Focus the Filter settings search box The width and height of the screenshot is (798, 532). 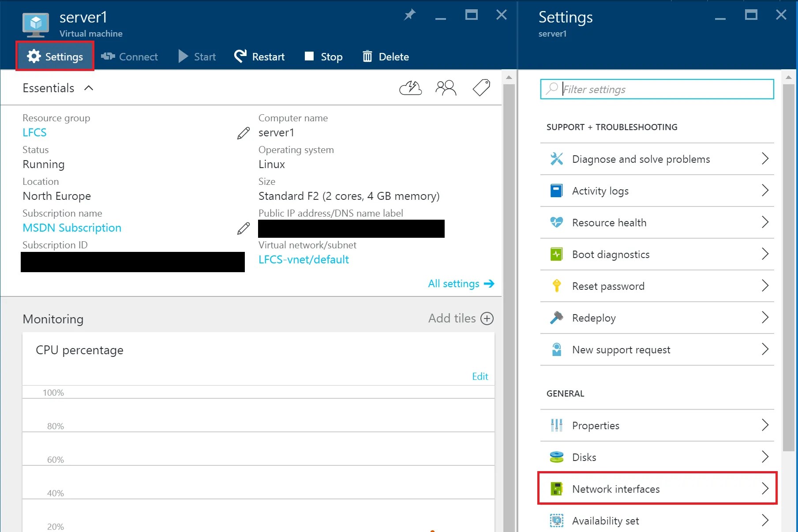pyautogui.click(x=657, y=89)
